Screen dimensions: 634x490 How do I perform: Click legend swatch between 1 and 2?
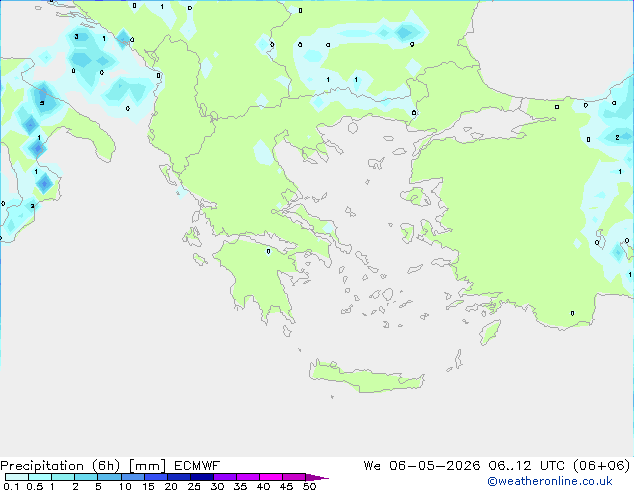tap(63, 477)
